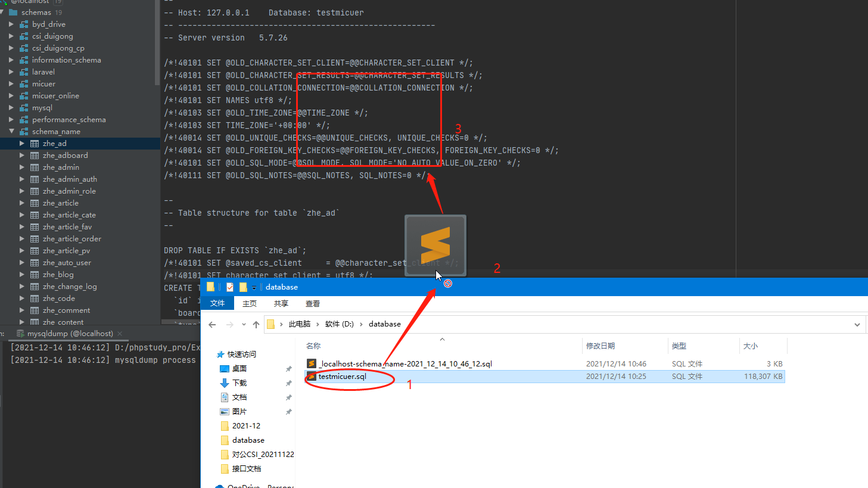This screenshot has height=488, width=868.
Task: Click the laravel schema icon
Action: (24, 72)
